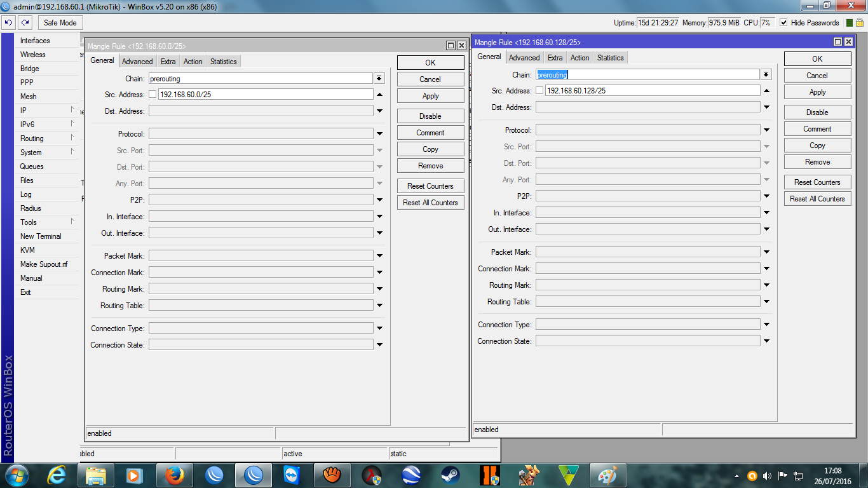
Task: Click Reset All Counters in 192.168.60.128/25 rule
Action: pyautogui.click(x=817, y=199)
